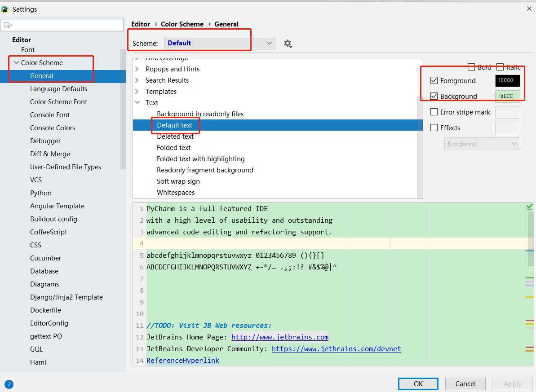Enable the Error stripe mark checkbox
The width and height of the screenshot is (536, 392).
click(x=434, y=112)
